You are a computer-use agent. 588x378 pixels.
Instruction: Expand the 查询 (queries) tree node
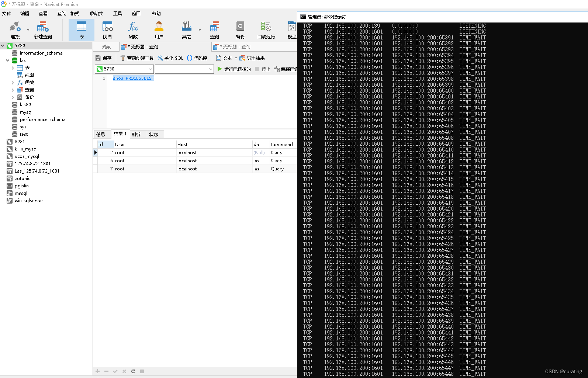click(x=13, y=90)
